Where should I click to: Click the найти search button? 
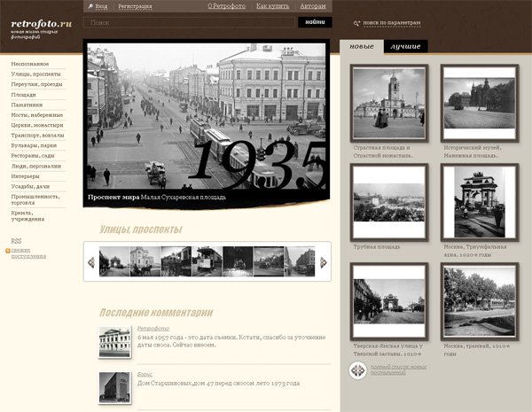(x=315, y=22)
